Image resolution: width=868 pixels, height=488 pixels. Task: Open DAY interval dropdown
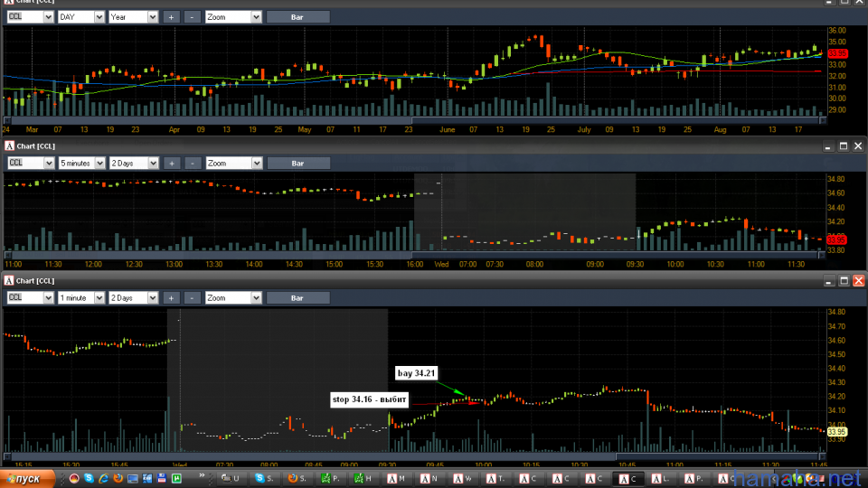99,17
